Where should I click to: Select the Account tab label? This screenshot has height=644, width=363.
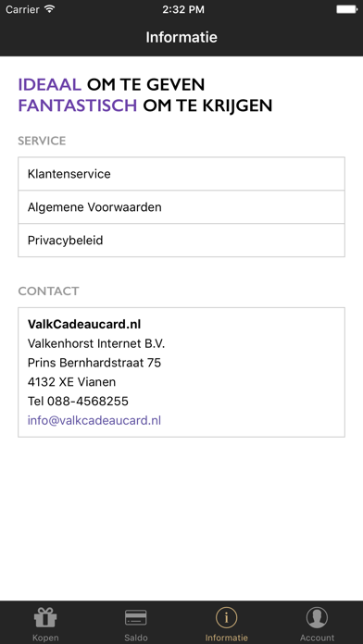pyautogui.click(x=317, y=638)
